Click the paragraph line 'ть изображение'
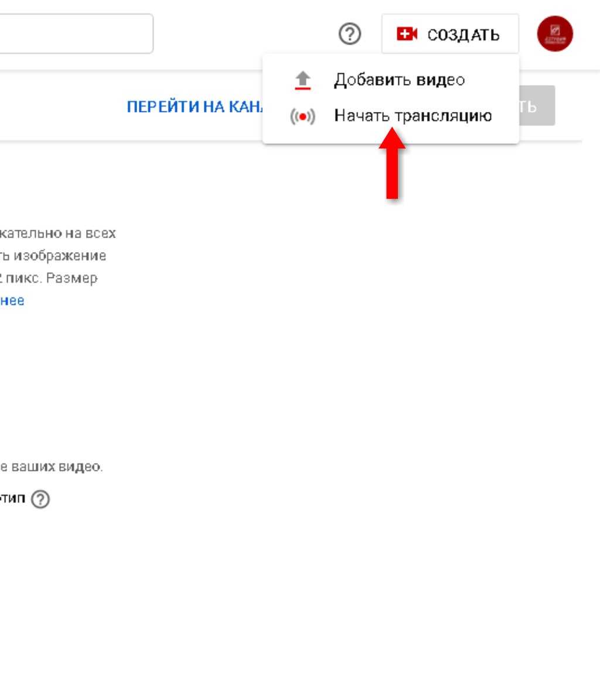The width and height of the screenshot is (600, 700). tap(53, 256)
